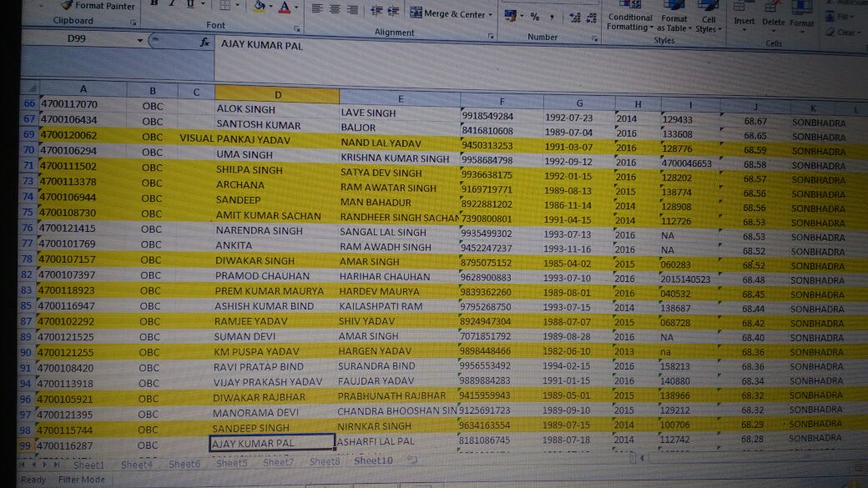868x488 pixels.
Task: Open Alignment dialog launcher
Action: (491, 36)
